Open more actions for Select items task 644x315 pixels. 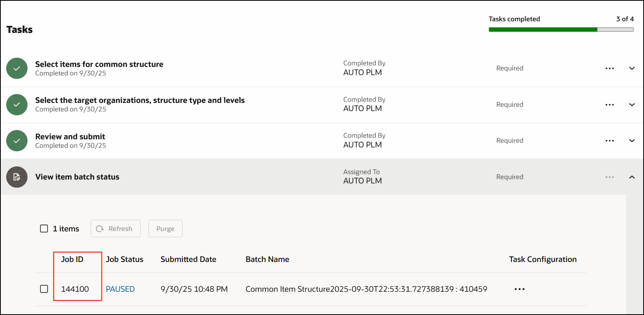[x=610, y=68]
